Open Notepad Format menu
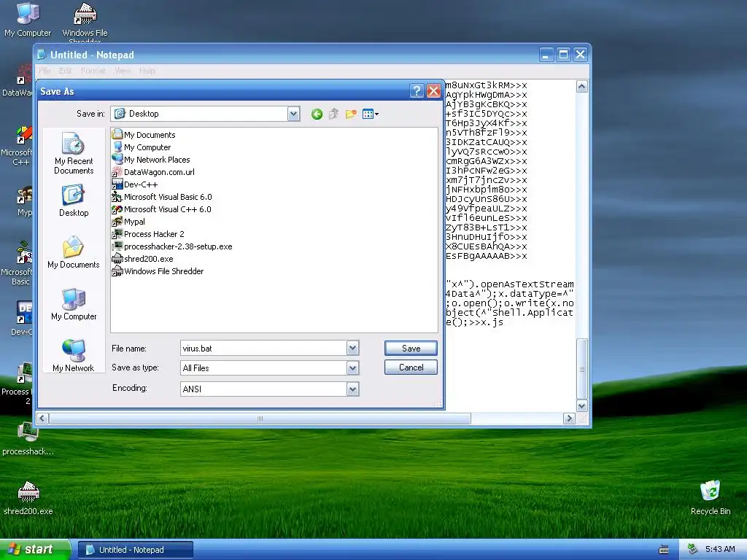 coord(93,71)
